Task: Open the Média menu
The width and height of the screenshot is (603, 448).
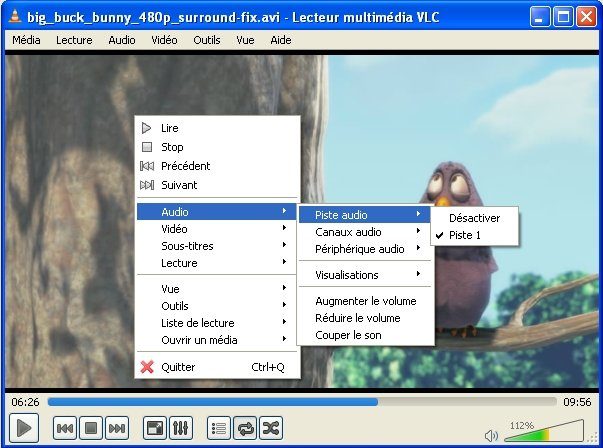Action: pos(26,40)
